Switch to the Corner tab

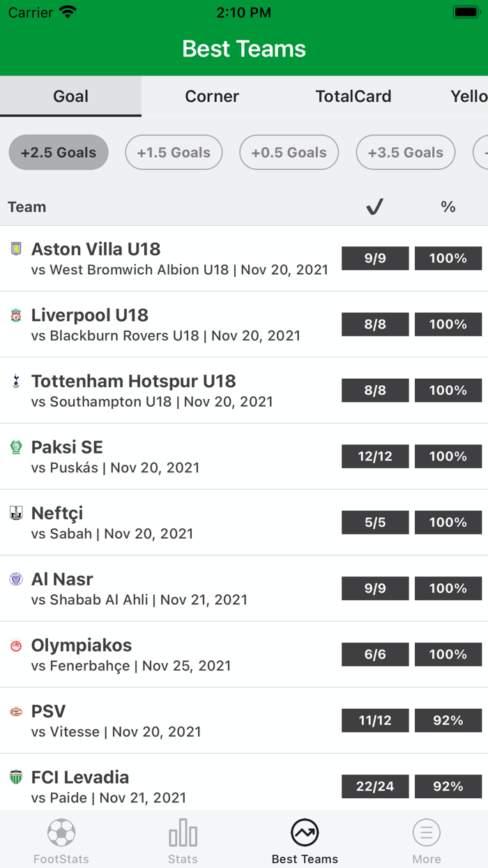click(211, 97)
